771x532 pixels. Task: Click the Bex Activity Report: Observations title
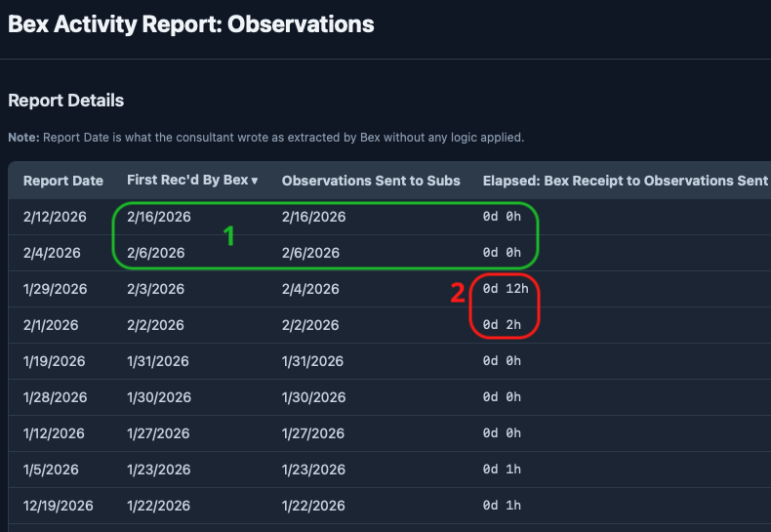tap(191, 24)
